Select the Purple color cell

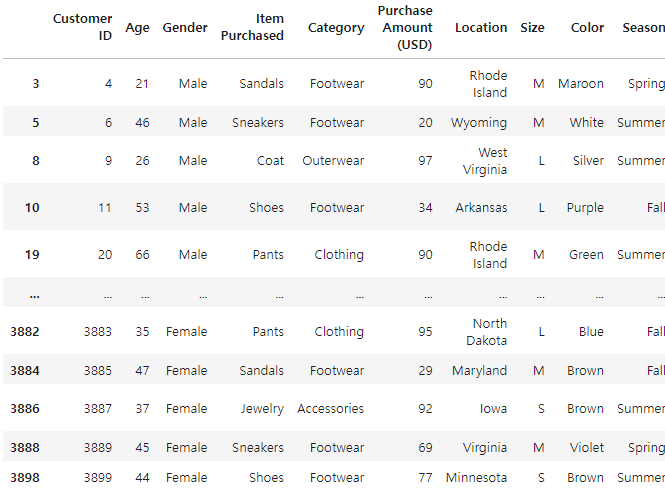point(585,208)
